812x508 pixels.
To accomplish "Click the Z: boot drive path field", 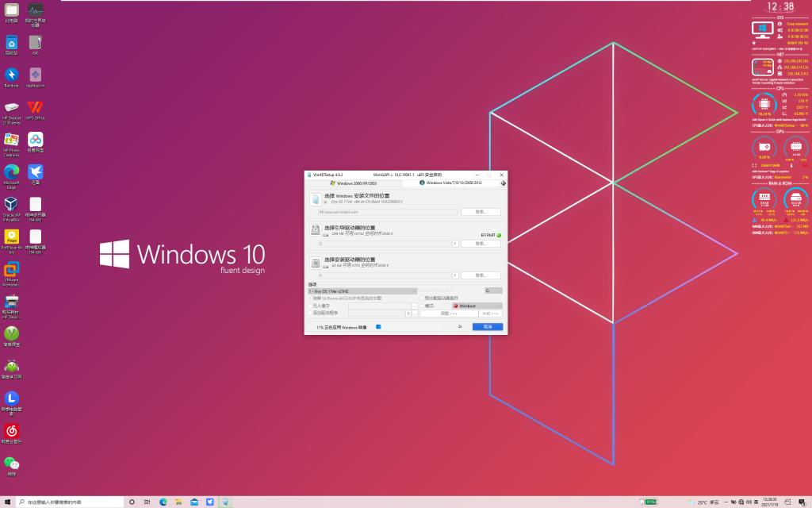I will 385,244.
